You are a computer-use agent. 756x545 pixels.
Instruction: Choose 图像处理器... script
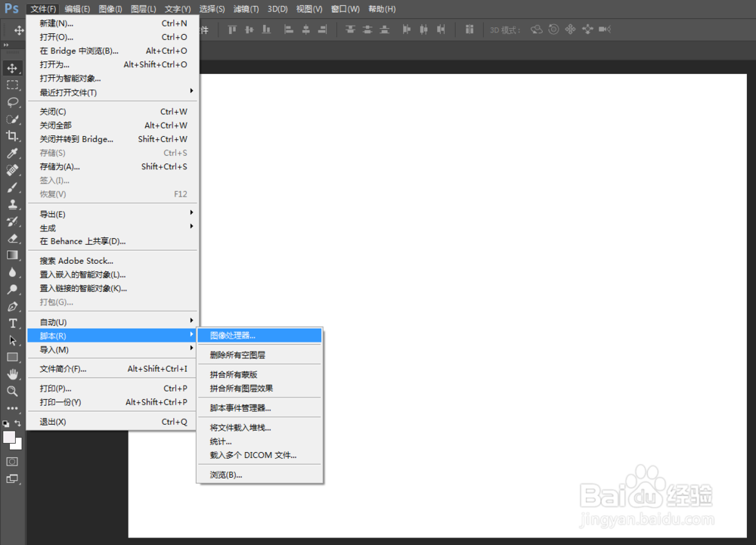pos(259,336)
